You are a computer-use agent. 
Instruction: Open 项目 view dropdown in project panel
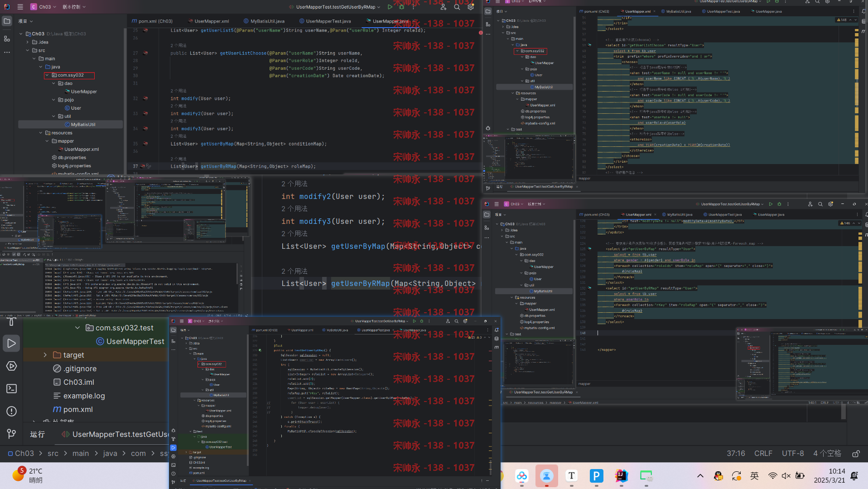click(x=25, y=21)
